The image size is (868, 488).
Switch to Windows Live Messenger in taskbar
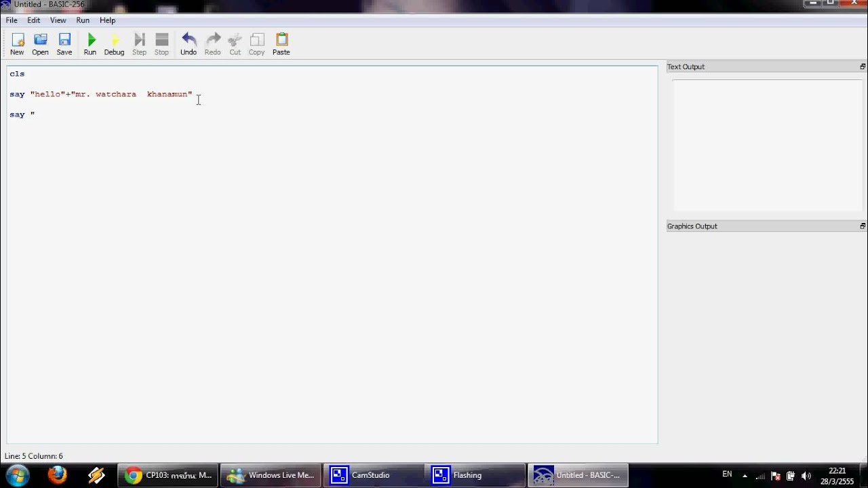[x=271, y=475]
